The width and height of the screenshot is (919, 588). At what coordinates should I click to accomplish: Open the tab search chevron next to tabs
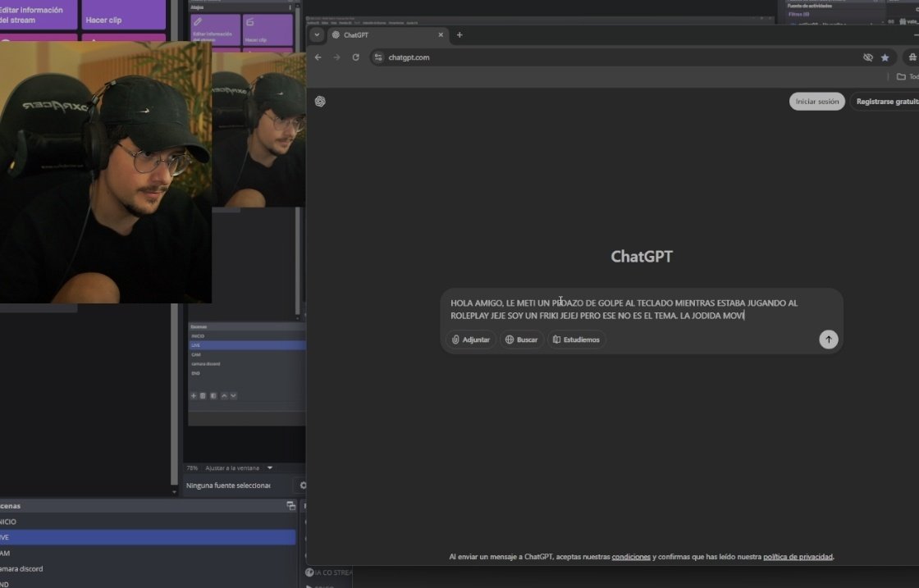tap(316, 34)
